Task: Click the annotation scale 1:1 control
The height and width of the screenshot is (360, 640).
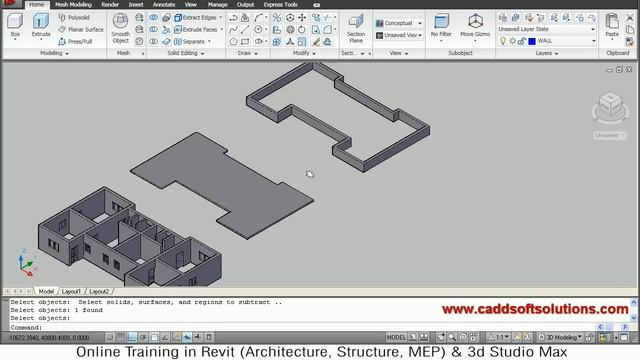Action: (x=499, y=337)
